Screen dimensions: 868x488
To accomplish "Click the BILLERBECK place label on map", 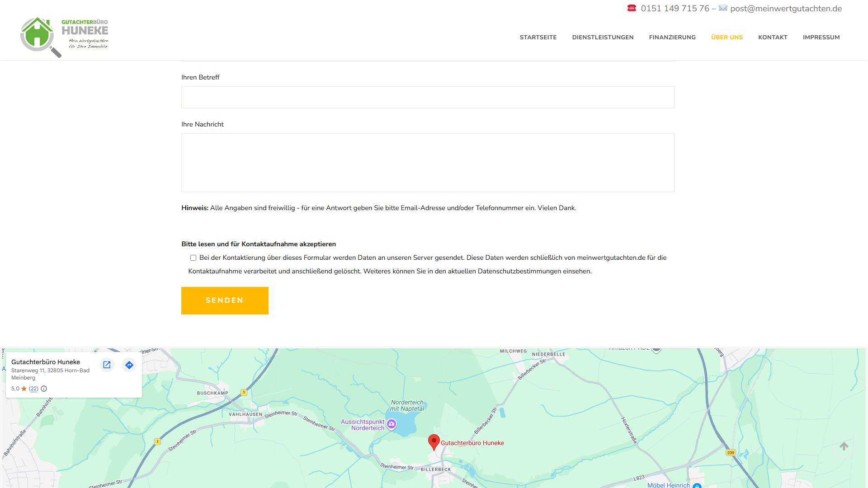I will click(436, 469).
